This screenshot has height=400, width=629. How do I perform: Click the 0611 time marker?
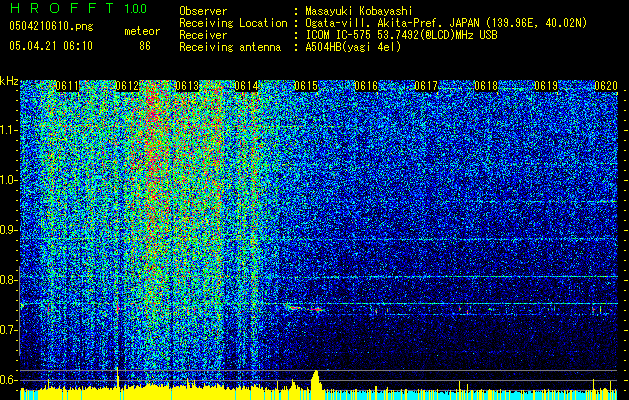(x=67, y=86)
